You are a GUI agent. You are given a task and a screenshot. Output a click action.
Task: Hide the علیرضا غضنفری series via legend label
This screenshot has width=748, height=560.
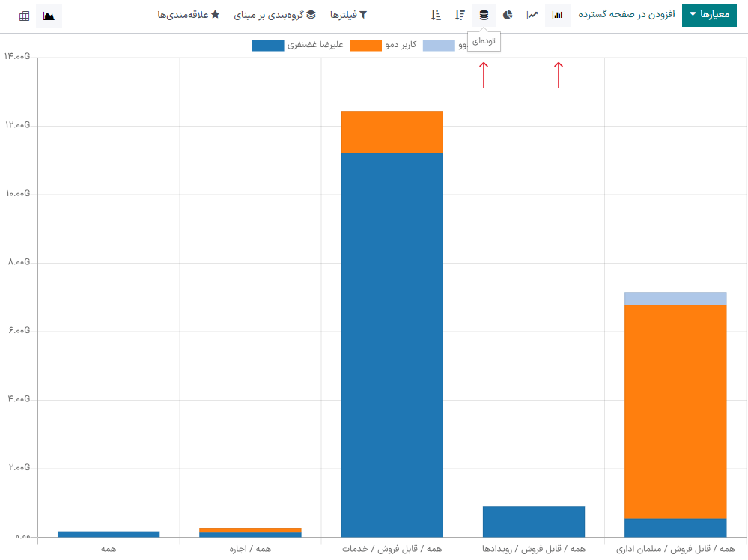click(x=315, y=45)
